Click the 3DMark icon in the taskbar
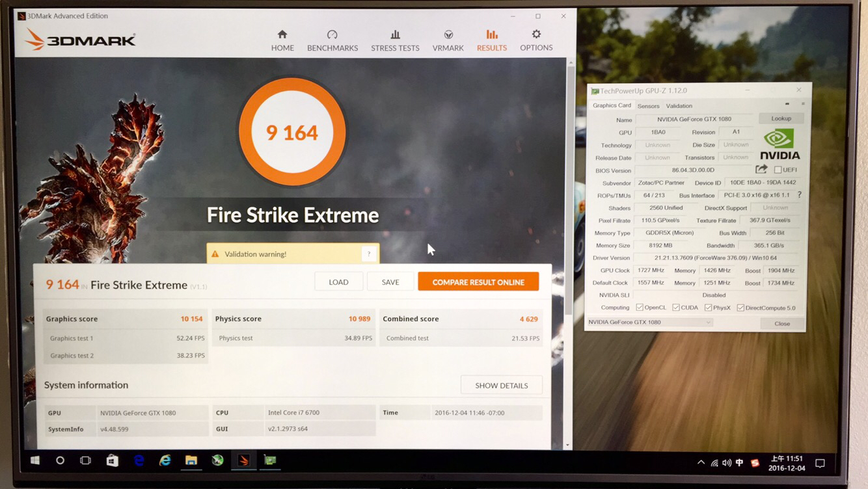The image size is (868, 489). coord(243,460)
